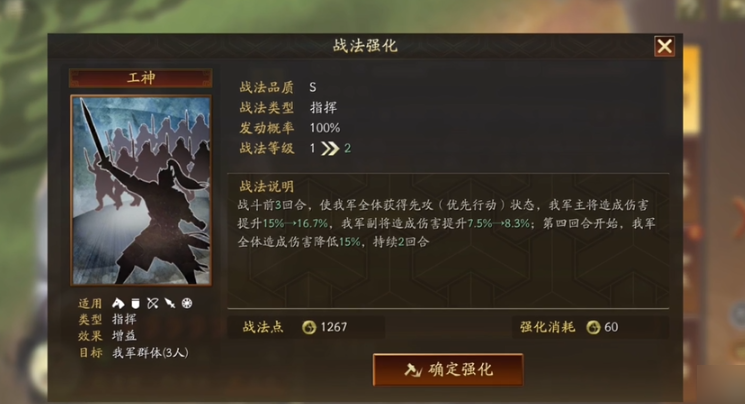Click the coin icon beside cost 60
This screenshot has height=404, width=745.
tap(593, 327)
